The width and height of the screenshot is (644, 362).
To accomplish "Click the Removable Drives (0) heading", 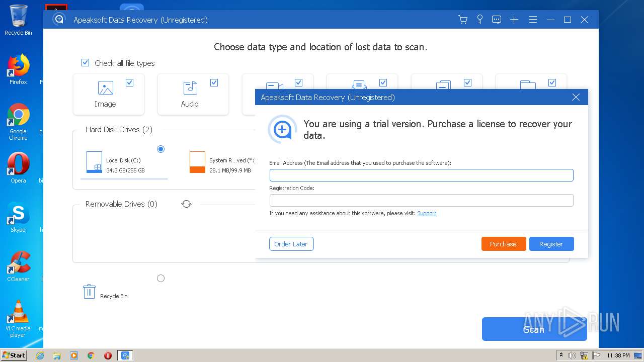I will pos(121,204).
